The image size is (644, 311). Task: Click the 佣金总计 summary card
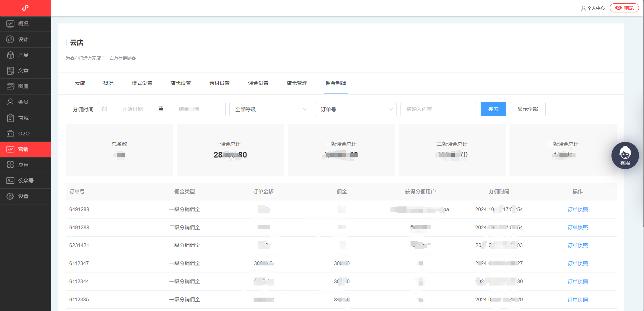pos(230,149)
